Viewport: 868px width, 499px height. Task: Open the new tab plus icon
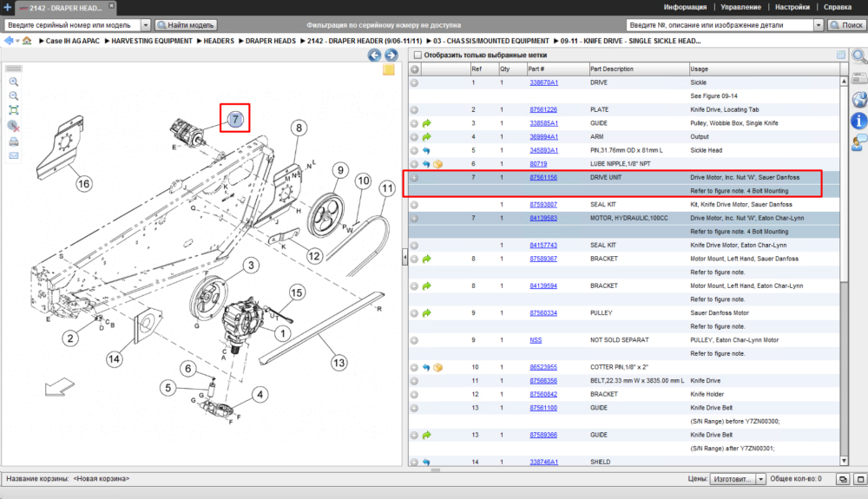(x=7, y=8)
